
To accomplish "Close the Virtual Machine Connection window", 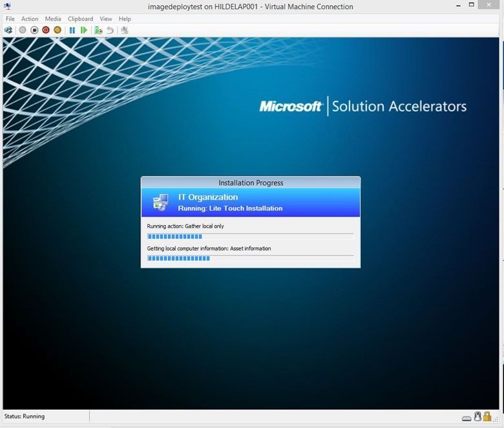I will coord(488,5).
